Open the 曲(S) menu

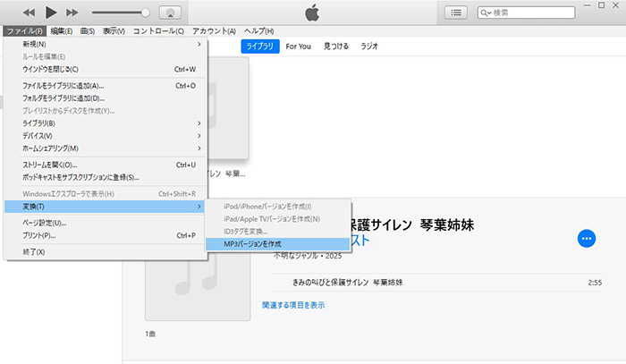click(x=88, y=31)
